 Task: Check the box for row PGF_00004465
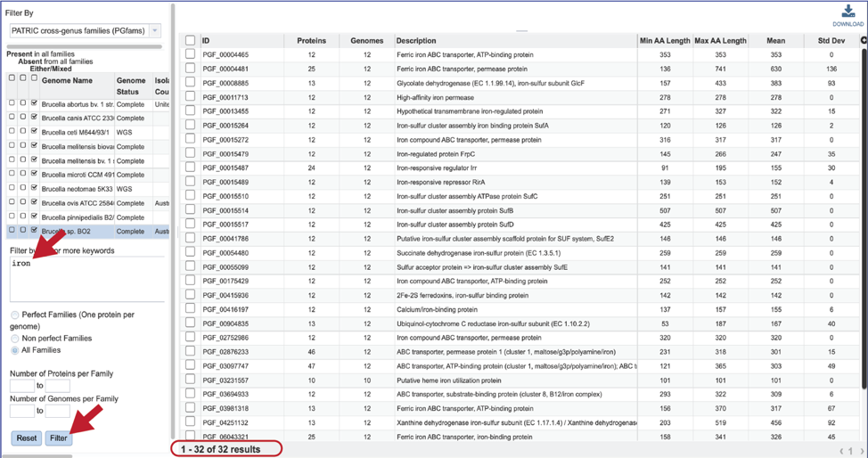[190, 54]
